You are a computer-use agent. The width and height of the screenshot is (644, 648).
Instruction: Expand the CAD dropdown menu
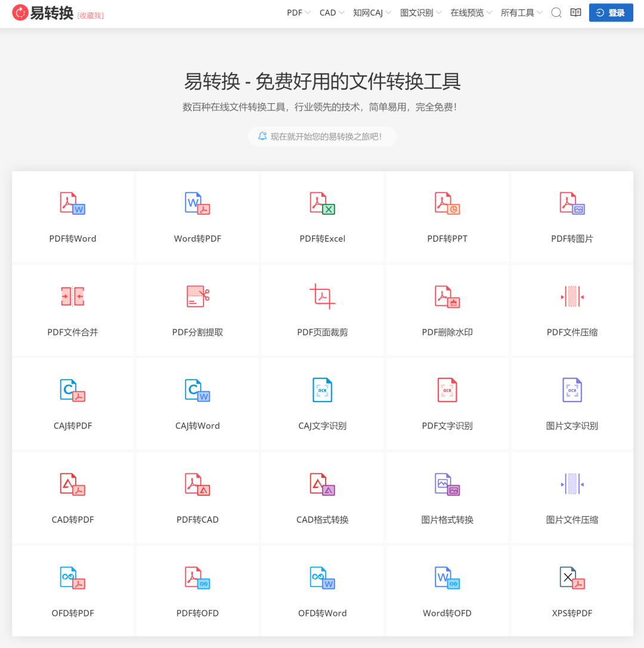coord(332,13)
